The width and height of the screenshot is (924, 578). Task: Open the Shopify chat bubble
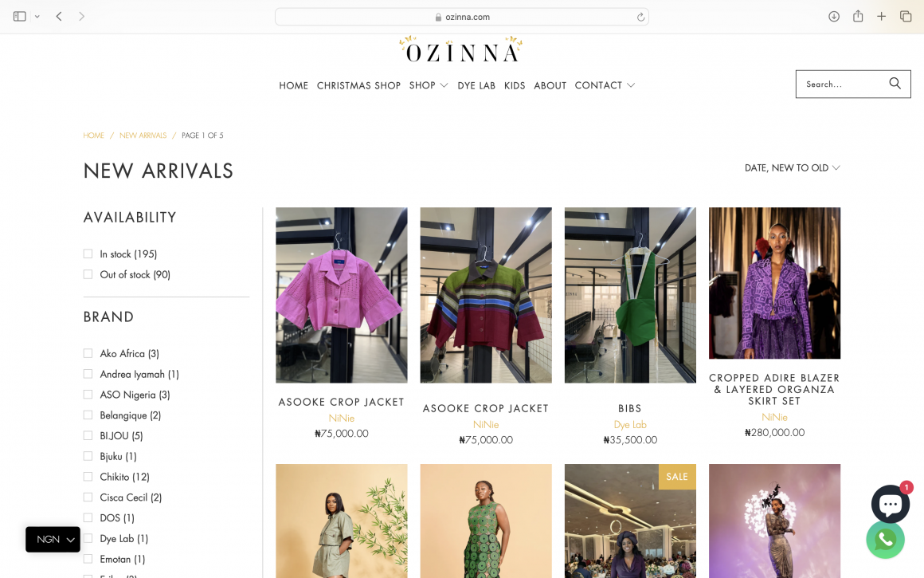(x=890, y=505)
